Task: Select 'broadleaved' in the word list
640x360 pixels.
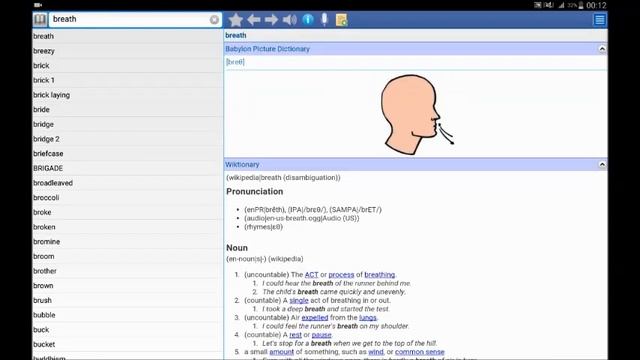Action: tap(127, 183)
